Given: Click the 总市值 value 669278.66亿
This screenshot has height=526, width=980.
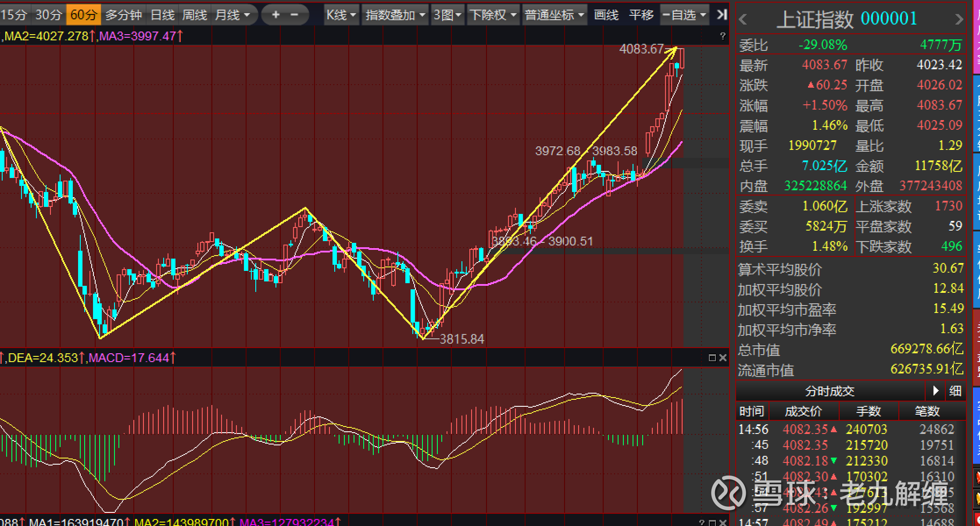Looking at the screenshot, I should 927,349.
